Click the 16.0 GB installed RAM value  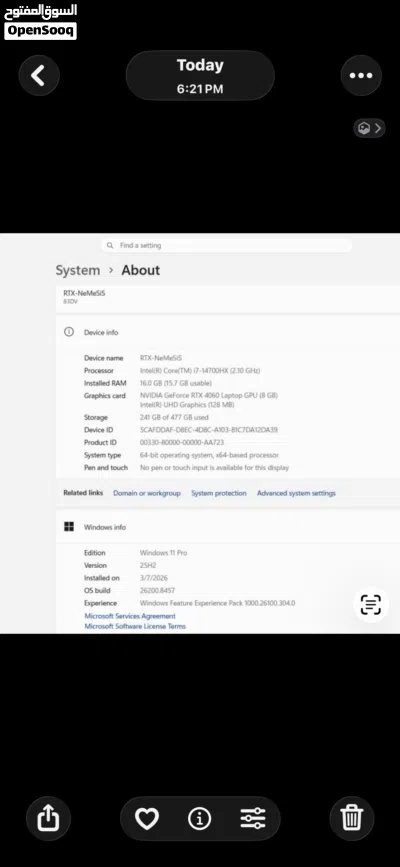click(175, 383)
